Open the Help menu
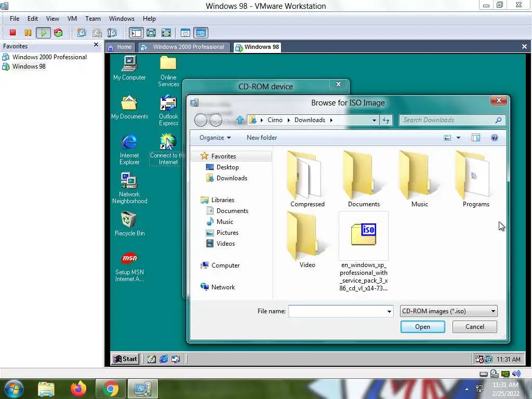This screenshot has height=399, width=532. [x=149, y=19]
